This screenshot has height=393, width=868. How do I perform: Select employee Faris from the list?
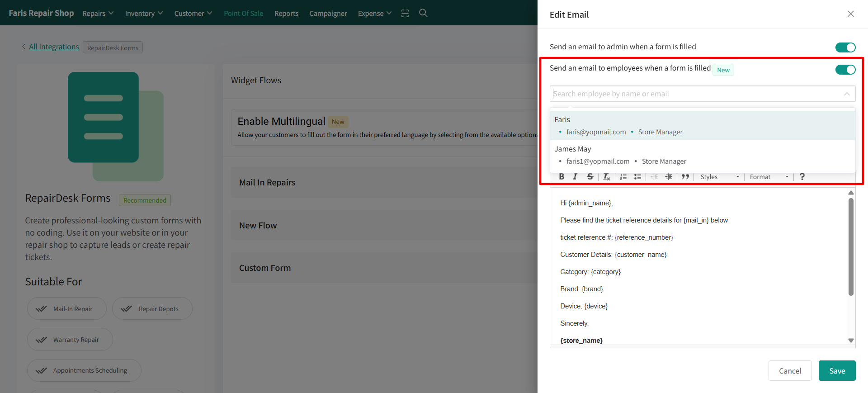click(703, 126)
